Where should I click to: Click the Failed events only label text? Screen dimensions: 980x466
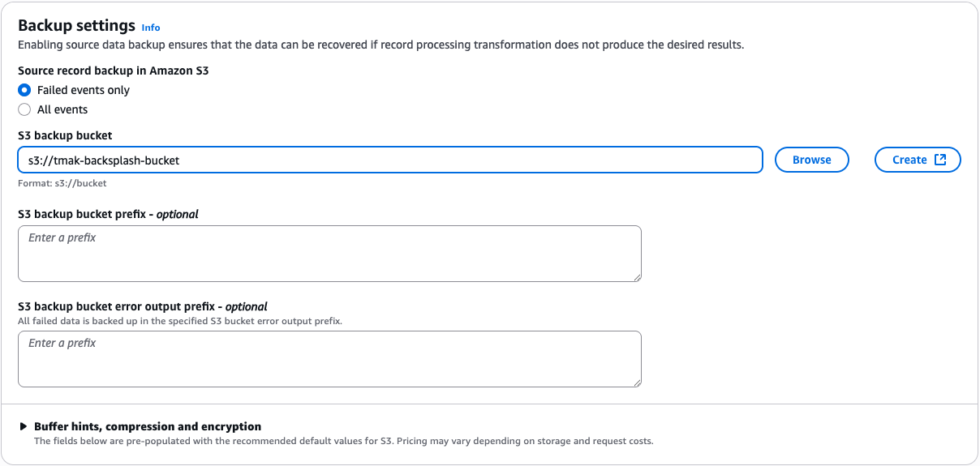(x=84, y=90)
